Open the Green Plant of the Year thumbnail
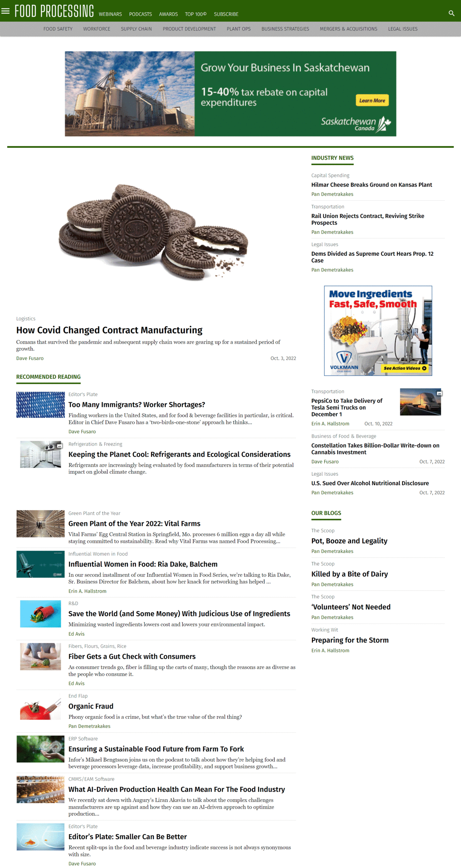The image size is (461, 868). coord(40,524)
